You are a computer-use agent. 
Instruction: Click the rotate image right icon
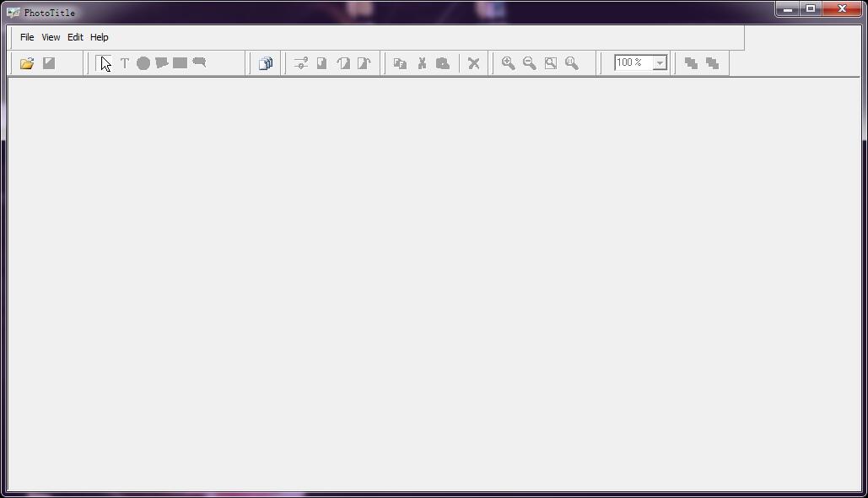tap(363, 62)
